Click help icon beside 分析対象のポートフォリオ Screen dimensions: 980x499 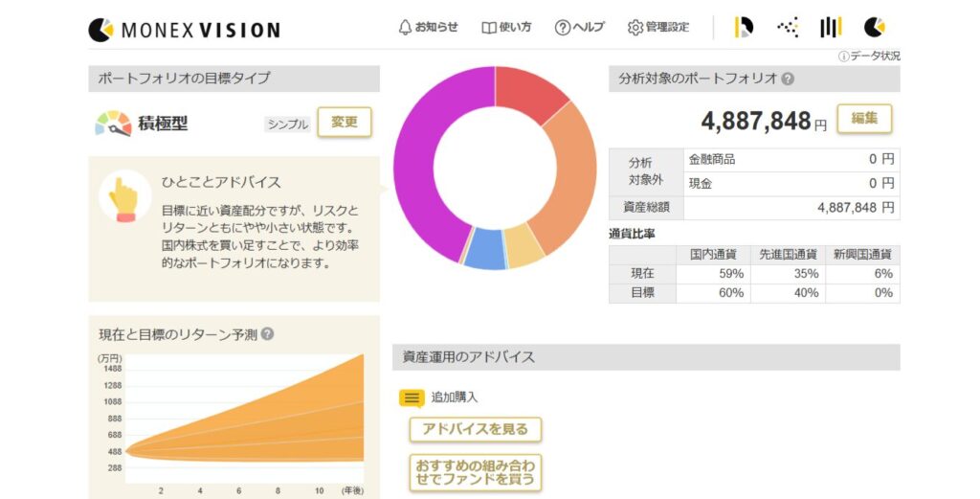(x=788, y=79)
